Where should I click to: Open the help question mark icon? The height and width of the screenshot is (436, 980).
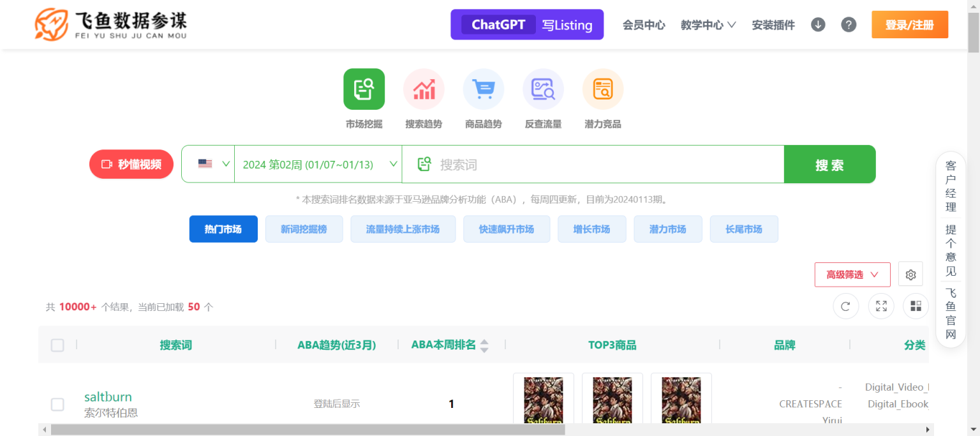[x=849, y=24]
